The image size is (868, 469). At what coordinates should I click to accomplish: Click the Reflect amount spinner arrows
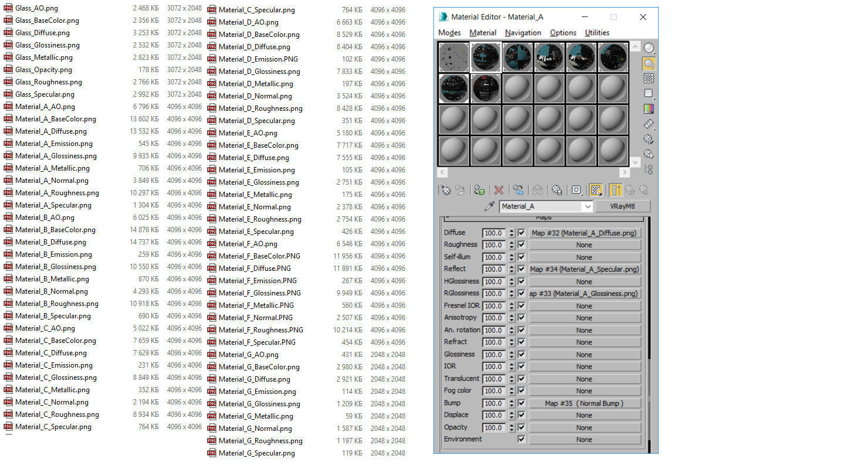click(511, 269)
